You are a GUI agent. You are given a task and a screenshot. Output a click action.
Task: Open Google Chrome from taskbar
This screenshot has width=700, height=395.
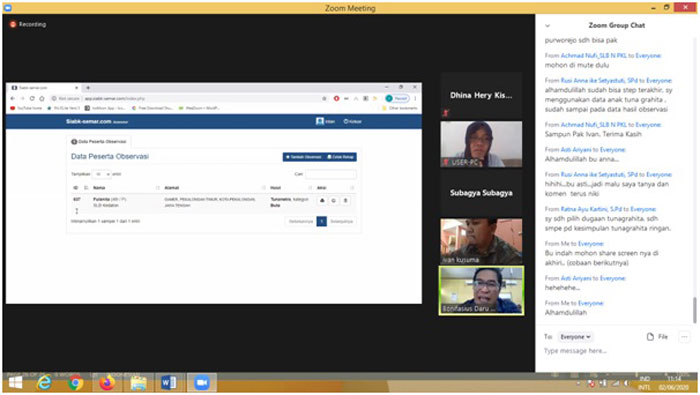click(x=75, y=383)
